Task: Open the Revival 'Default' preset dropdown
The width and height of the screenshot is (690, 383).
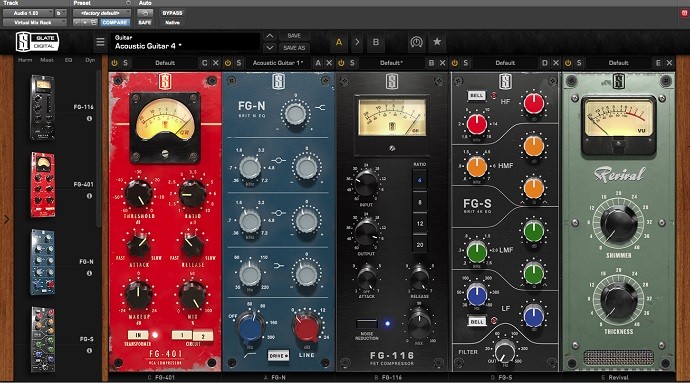Action: pyautogui.click(x=618, y=63)
